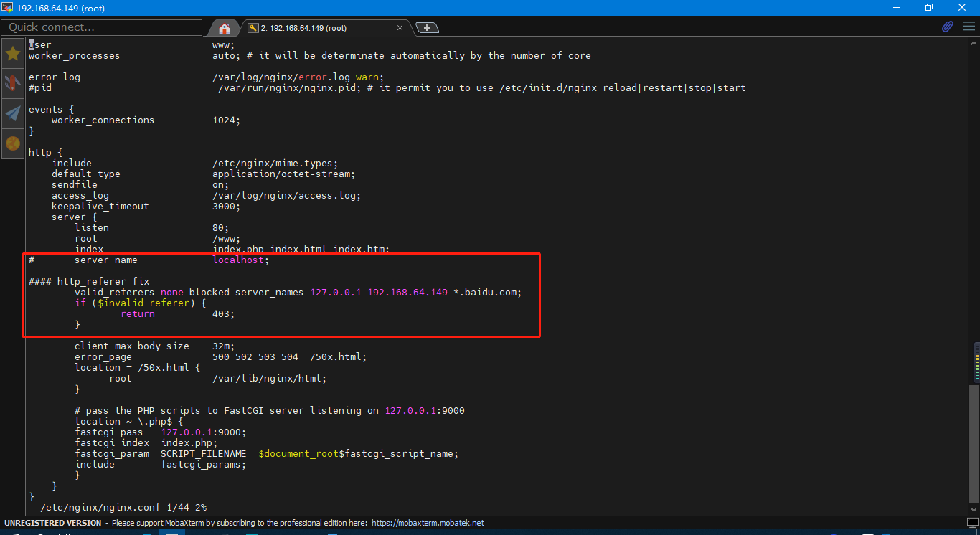980x535 pixels.
Task: Open the Macros paper-plane sidebar tab
Action: point(13,113)
